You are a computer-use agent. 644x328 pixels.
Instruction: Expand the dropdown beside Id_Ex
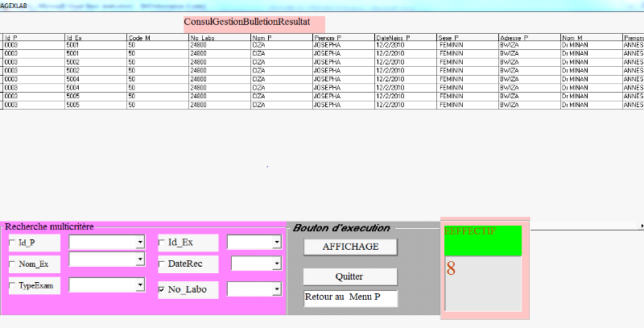(275, 242)
